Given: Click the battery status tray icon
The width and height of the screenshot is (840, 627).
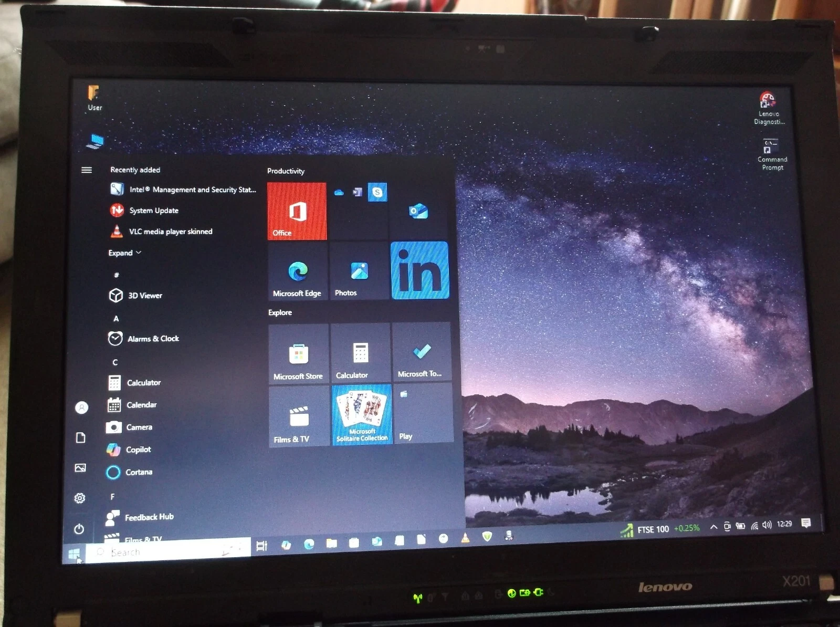Looking at the screenshot, I should point(740,526).
